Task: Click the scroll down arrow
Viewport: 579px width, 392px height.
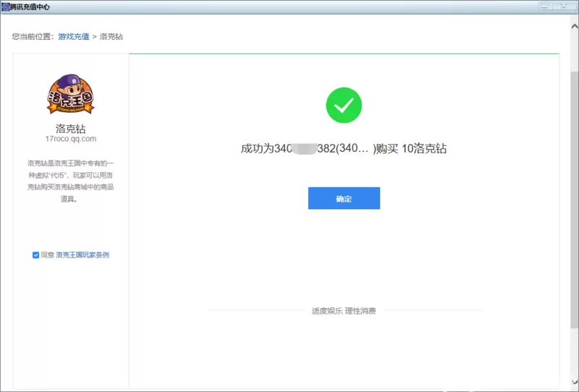Action: point(575,382)
